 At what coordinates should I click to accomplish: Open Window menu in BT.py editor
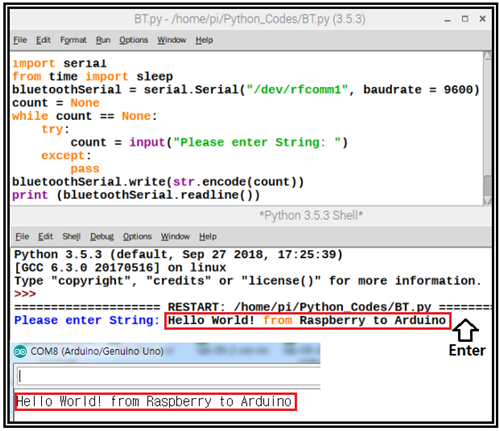[172, 40]
